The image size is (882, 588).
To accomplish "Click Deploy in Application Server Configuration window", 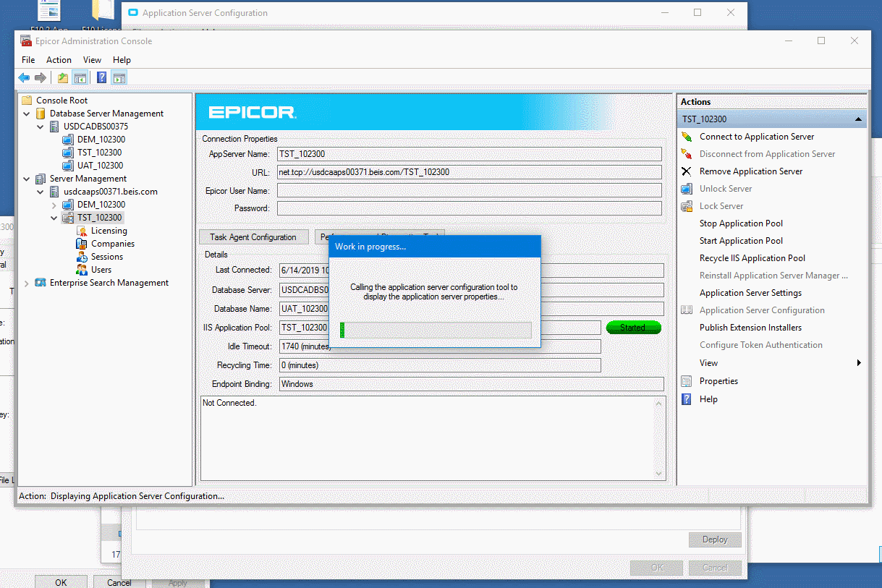I will pyautogui.click(x=715, y=540).
